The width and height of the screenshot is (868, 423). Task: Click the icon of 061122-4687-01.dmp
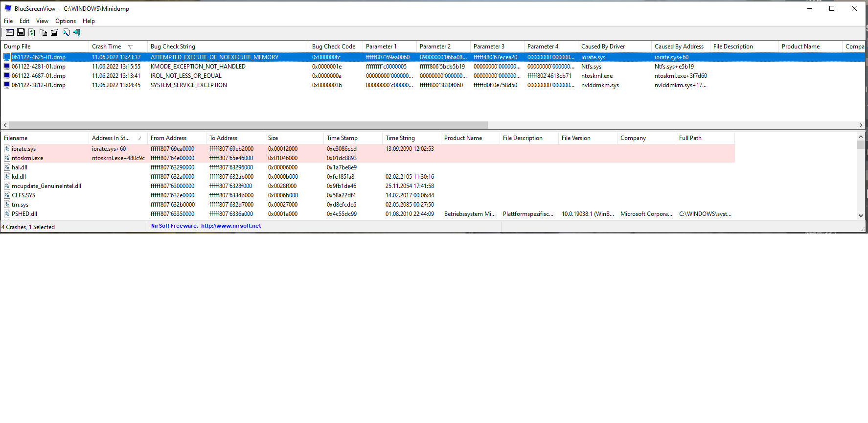point(7,76)
